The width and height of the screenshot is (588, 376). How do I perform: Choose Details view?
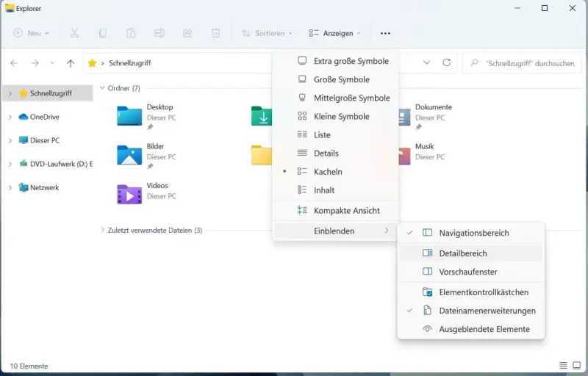point(335,153)
